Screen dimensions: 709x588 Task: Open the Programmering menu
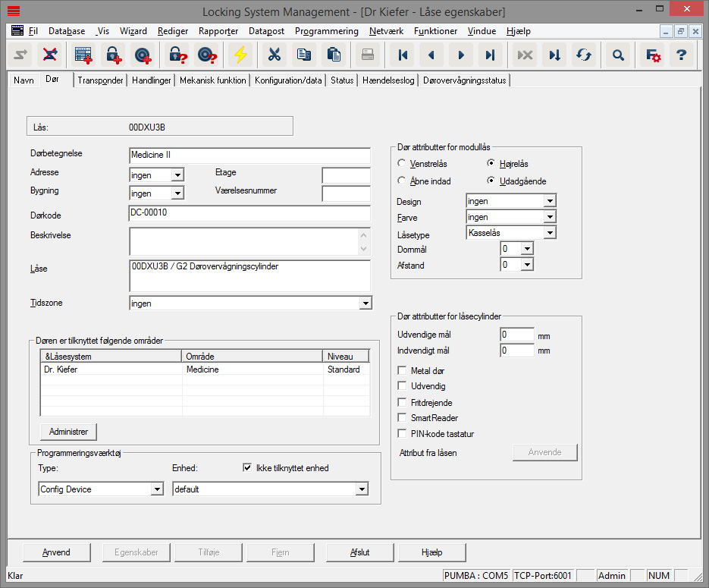326,31
